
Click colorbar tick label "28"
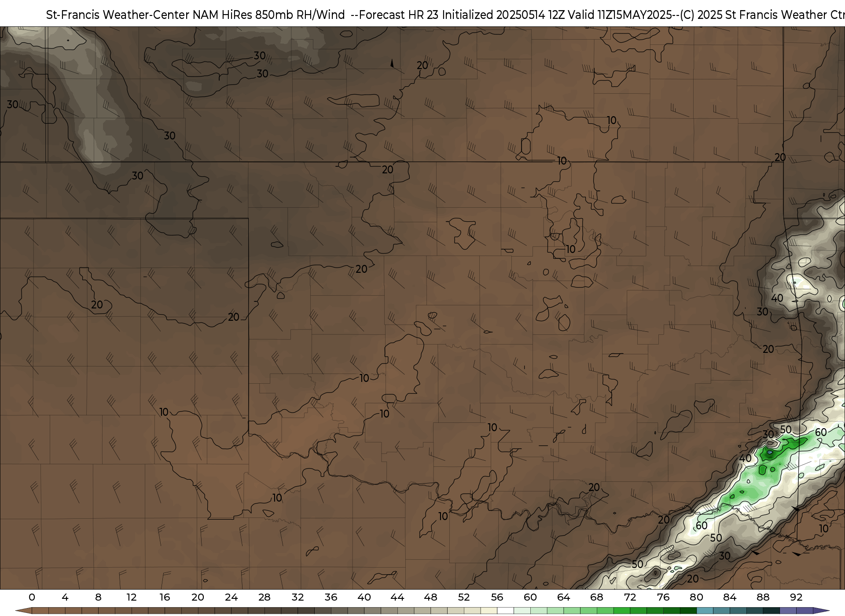[265, 598]
